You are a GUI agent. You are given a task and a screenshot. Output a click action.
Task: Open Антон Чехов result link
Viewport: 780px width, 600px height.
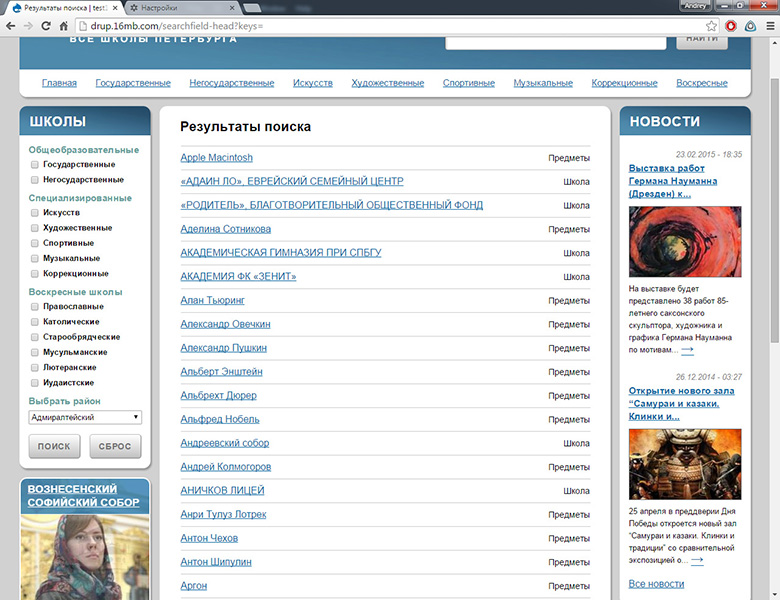pos(209,538)
